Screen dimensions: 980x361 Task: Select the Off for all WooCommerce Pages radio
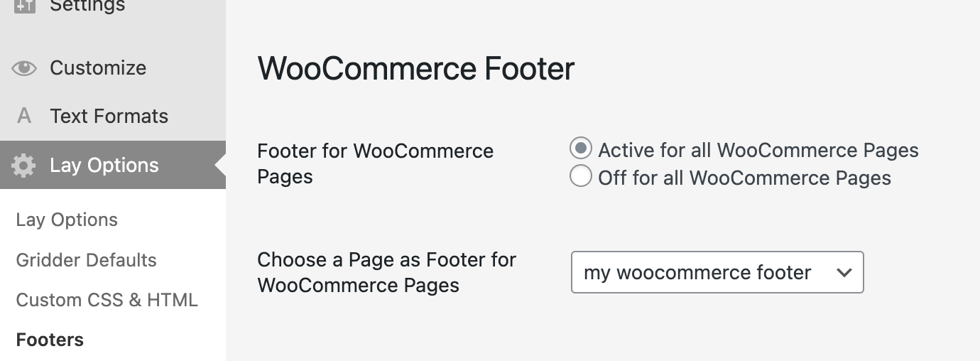pos(581,176)
